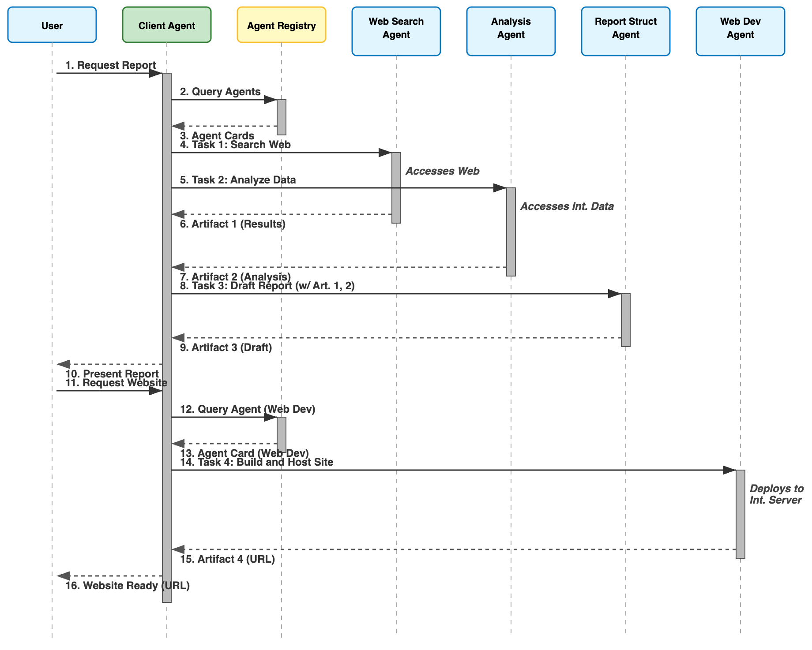Image resolution: width=812 pixels, height=650 pixels.
Task: Click the Web Dev Agent activation bar
Action: (x=740, y=514)
